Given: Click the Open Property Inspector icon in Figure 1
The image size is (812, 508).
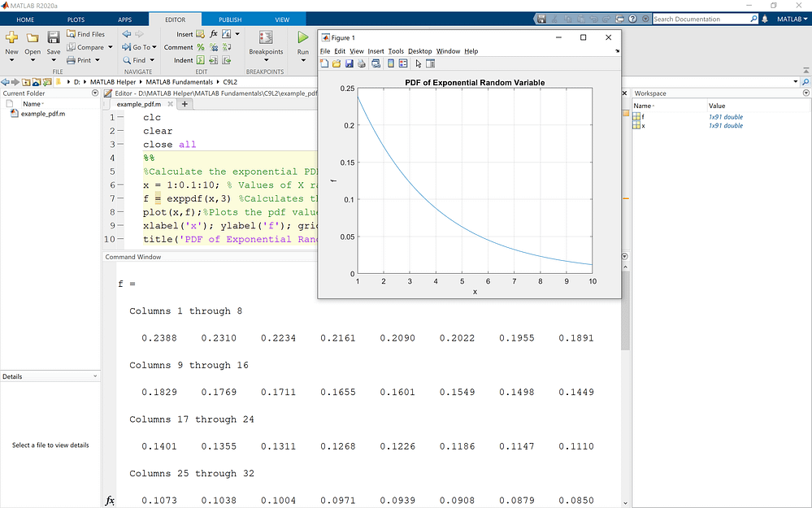Looking at the screenshot, I should click(x=430, y=63).
